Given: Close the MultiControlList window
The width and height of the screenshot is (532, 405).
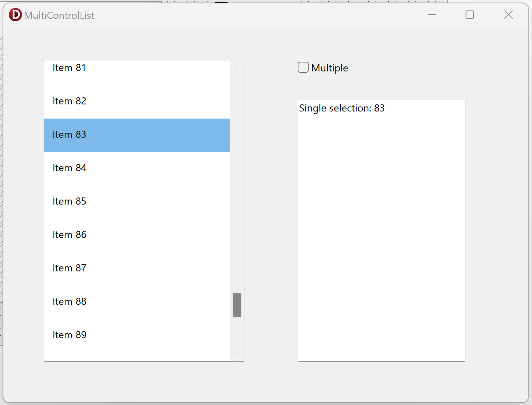Looking at the screenshot, I should pos(508,15).
